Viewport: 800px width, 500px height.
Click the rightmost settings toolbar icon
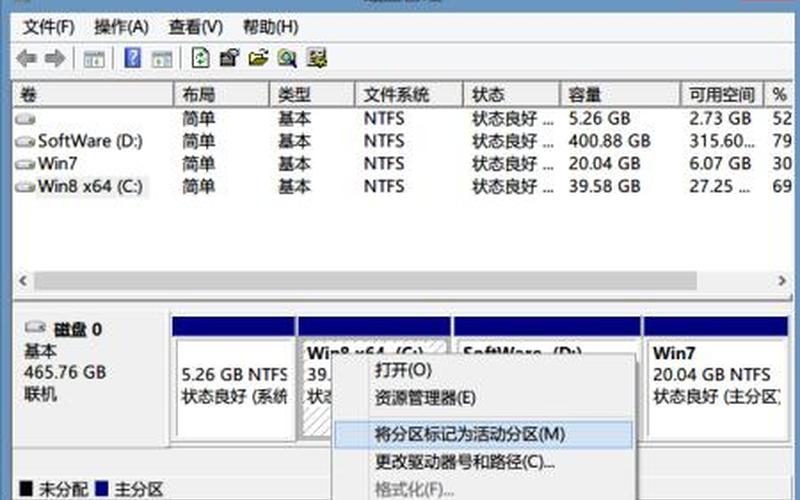(x=316, y=58)
